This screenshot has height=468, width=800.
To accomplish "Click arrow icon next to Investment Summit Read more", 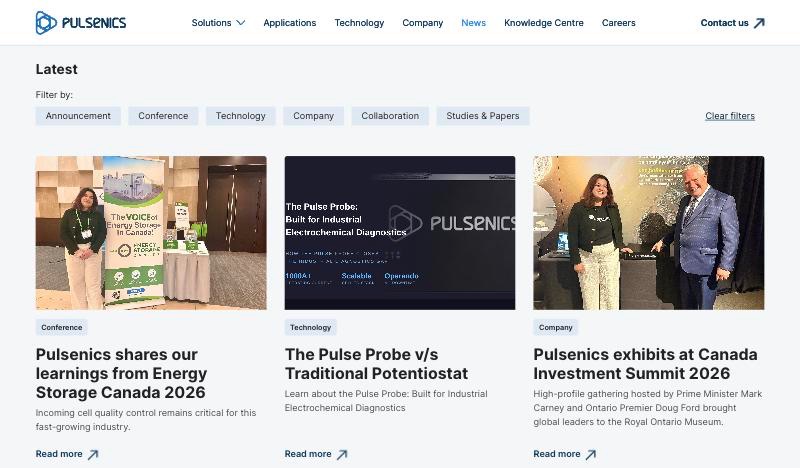I will 591,454.
